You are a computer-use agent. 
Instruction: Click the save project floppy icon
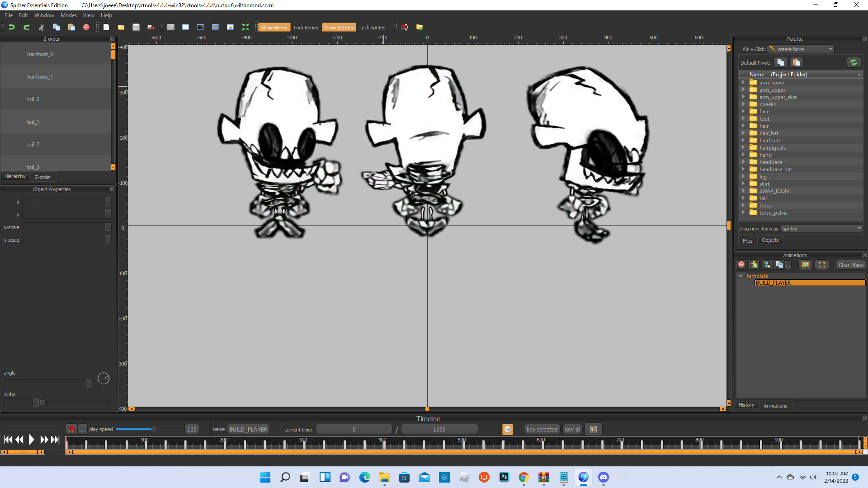click(x=136, y=27)
